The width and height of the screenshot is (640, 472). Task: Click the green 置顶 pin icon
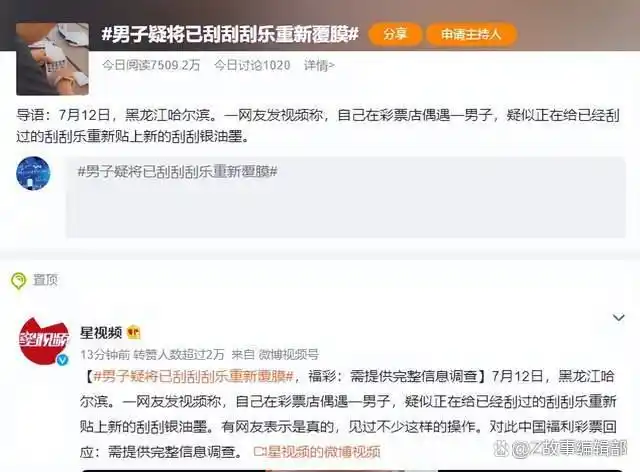[x=18, y=281]
